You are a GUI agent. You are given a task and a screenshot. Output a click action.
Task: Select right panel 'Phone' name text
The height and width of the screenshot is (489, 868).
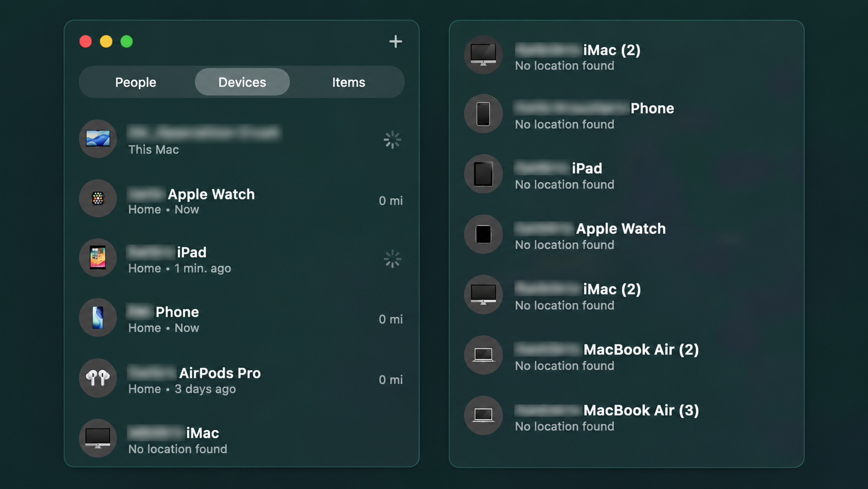(653, 108)
